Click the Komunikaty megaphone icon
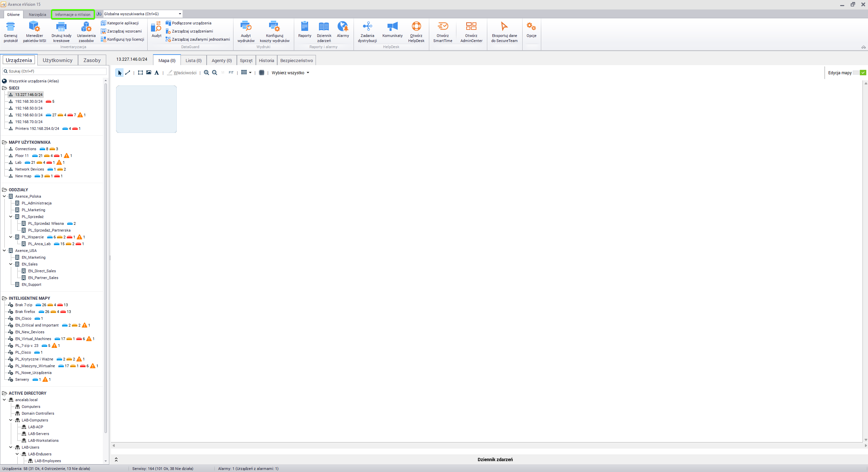 pos(392,27)
